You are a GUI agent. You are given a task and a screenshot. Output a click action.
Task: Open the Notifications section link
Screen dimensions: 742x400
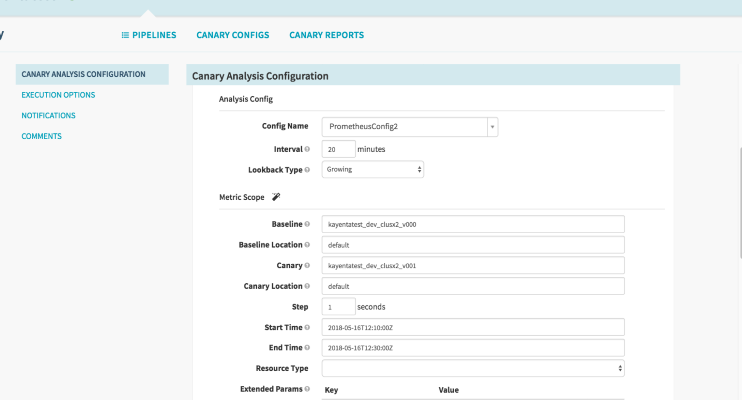[49, 116]
